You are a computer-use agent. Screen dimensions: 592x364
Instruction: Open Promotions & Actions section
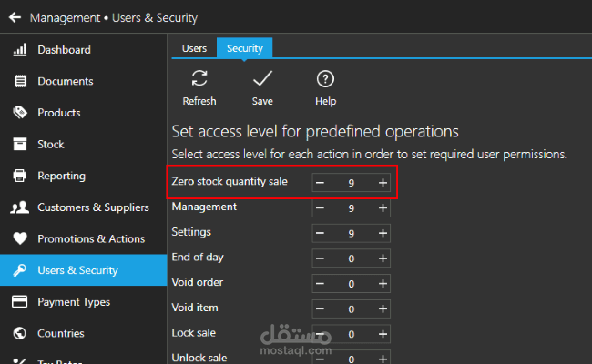pos(90,238)
